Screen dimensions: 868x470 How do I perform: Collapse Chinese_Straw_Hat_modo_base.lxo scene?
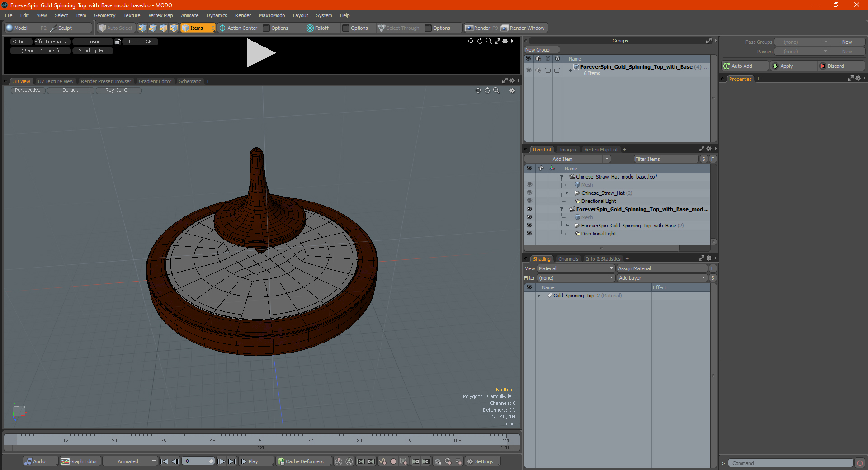click(562, 177)
